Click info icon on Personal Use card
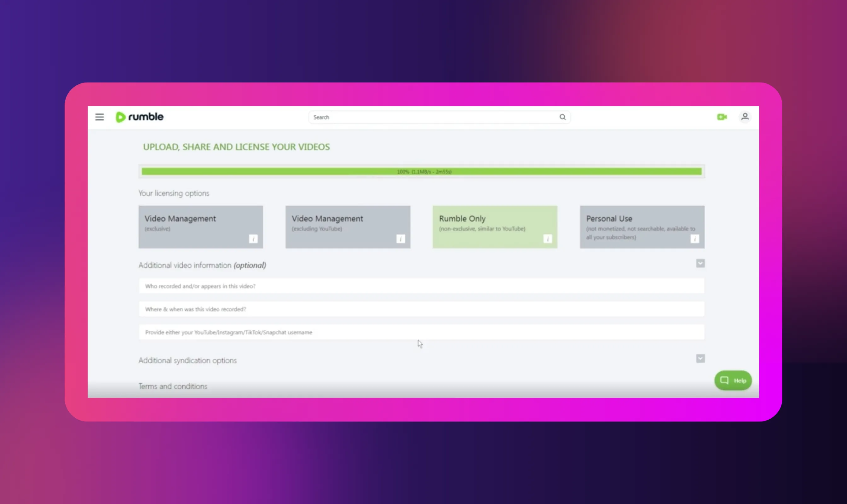The height and width of the screenshot is (504, 847). [x=694, y=239]
